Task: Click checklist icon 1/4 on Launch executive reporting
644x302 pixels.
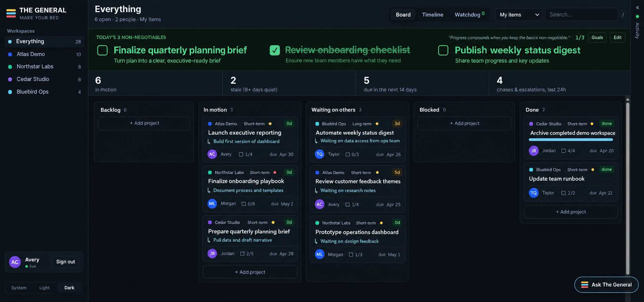Action: coord(241,154)
